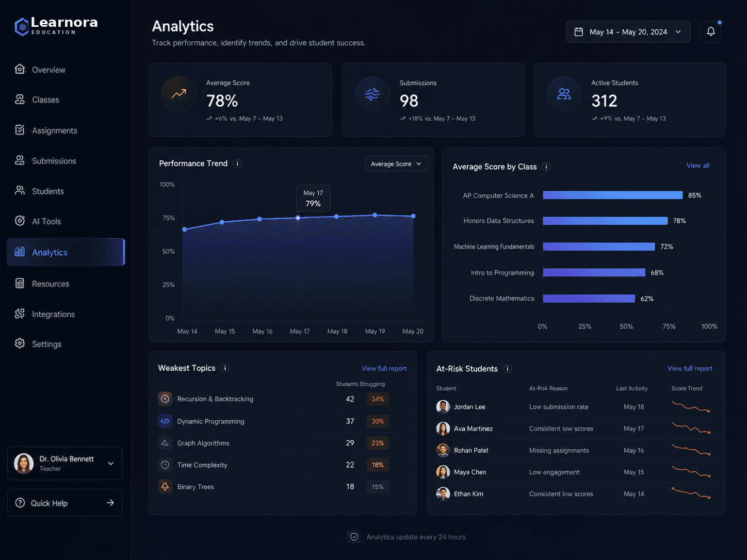Viewport: 747px width, 560px height.
Task: Click the Active Students people icon
Action: [x=564, y=94]
